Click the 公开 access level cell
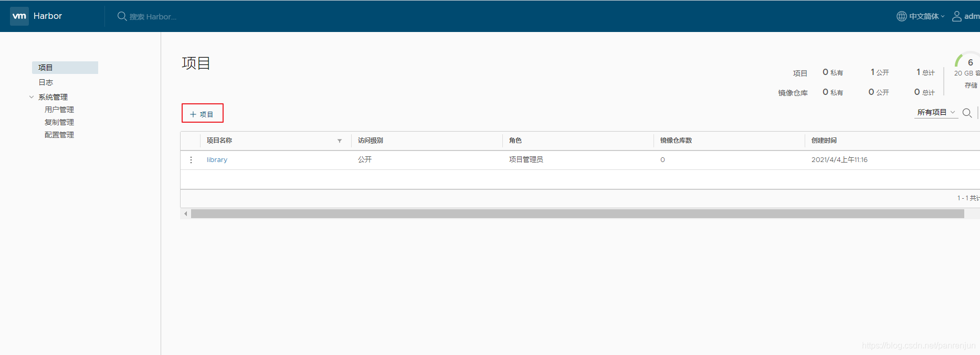 point(365,159)
